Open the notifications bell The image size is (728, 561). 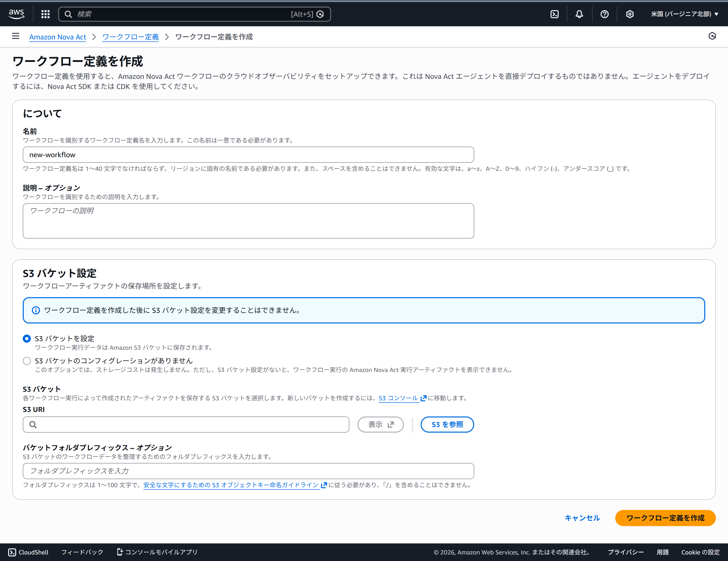point(579,14)
